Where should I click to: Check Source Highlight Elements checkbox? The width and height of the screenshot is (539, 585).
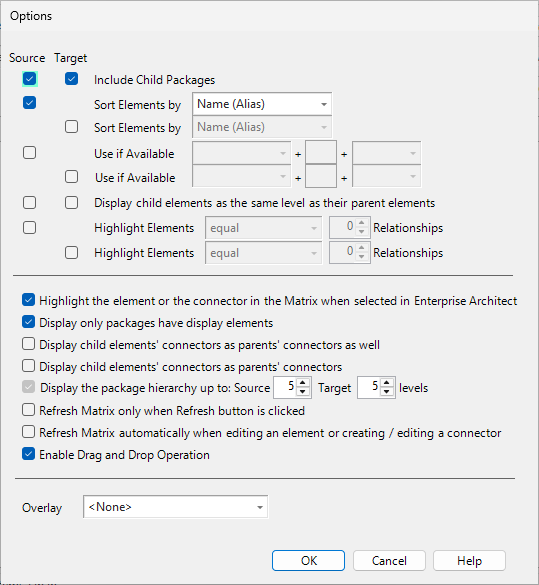(29, 228)
